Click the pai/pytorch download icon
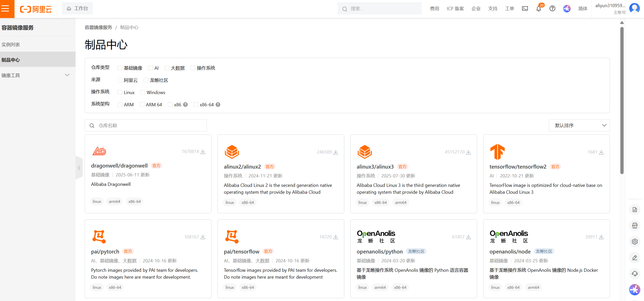 203,237
